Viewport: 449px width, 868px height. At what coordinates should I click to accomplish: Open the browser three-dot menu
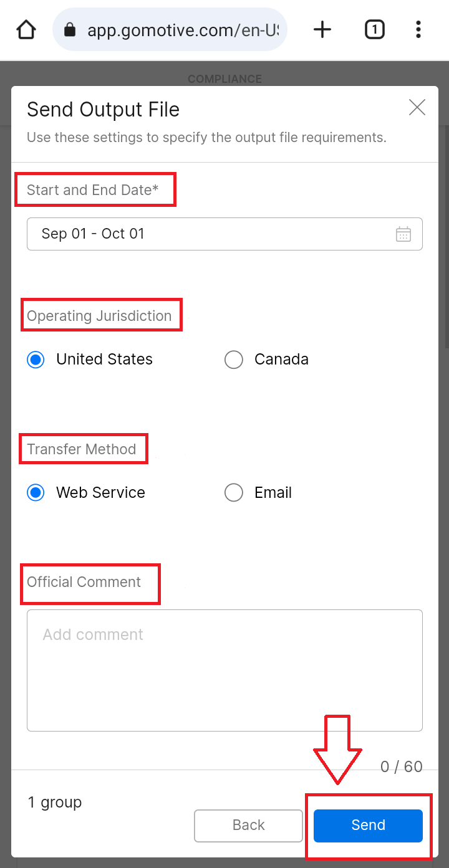(418, 29)
